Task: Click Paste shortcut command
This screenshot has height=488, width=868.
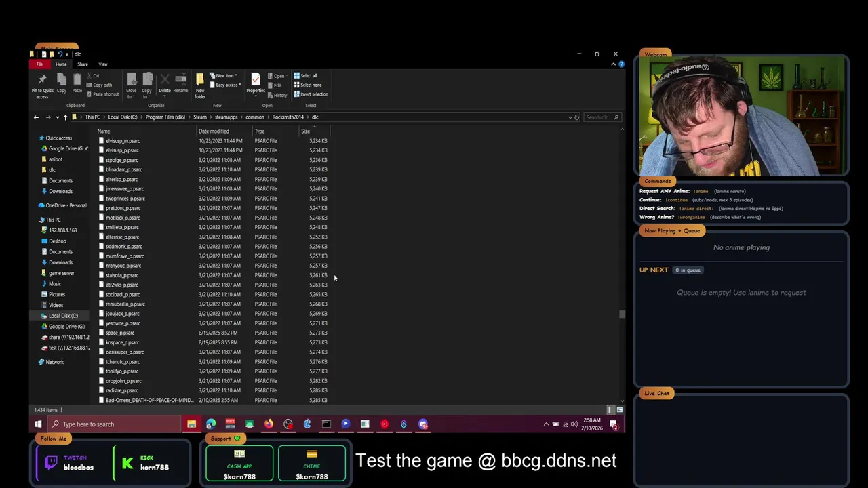Action: [x=102, y=94]
